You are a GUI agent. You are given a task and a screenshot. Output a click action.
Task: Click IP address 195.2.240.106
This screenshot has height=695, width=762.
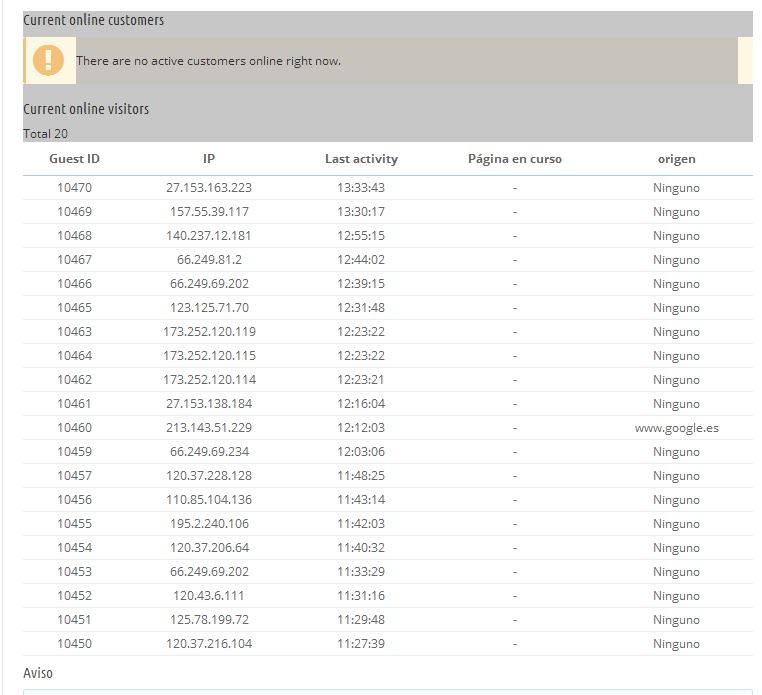(209, 523)
